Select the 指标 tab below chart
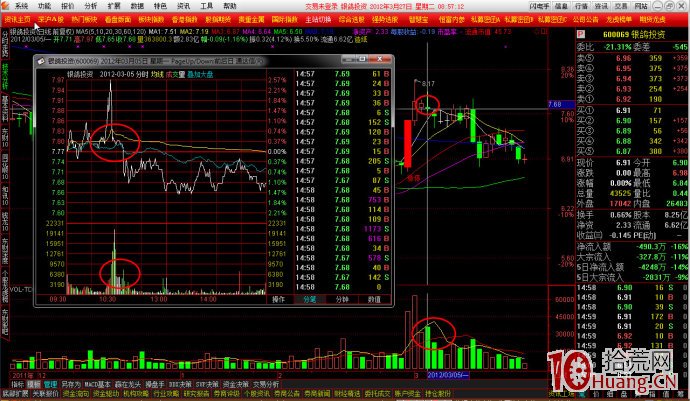 point(18,384)
